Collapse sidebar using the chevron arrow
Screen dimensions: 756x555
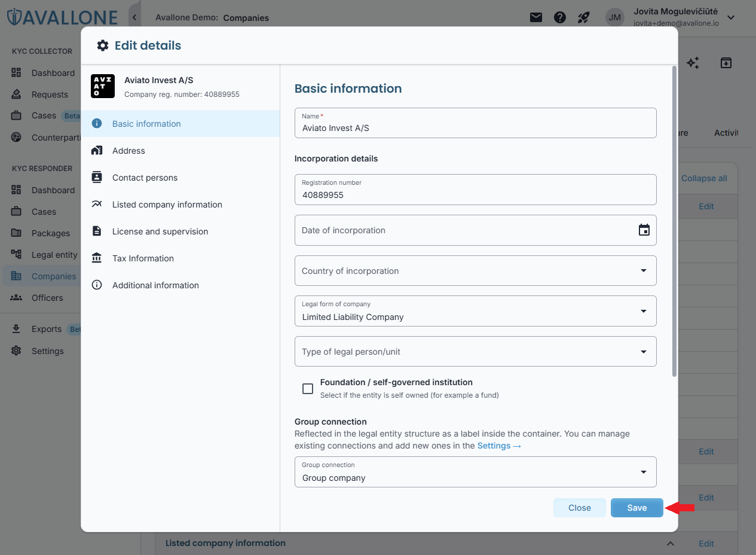[x=134, y=17]
